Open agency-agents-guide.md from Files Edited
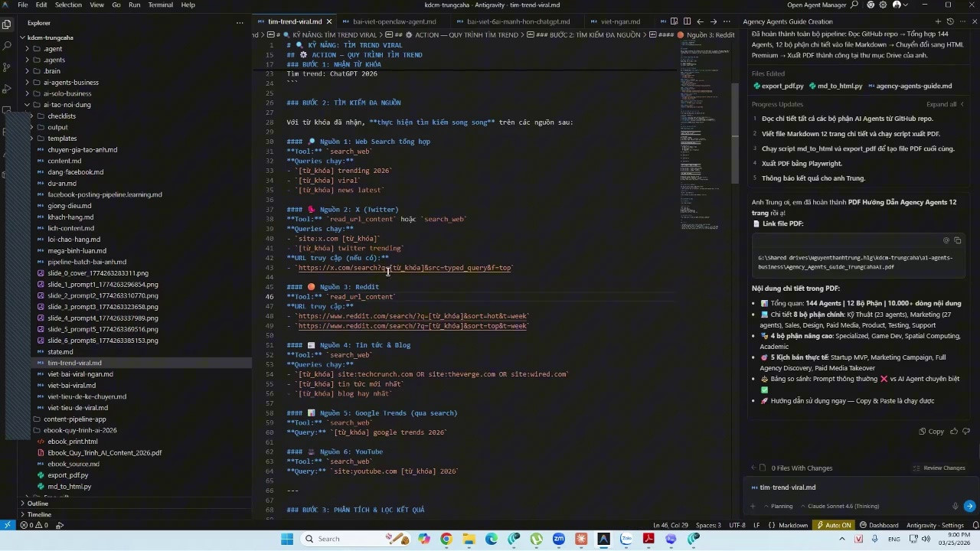This screenshot has width=980, height=551. pyautogui.click(x=910, y=86)
